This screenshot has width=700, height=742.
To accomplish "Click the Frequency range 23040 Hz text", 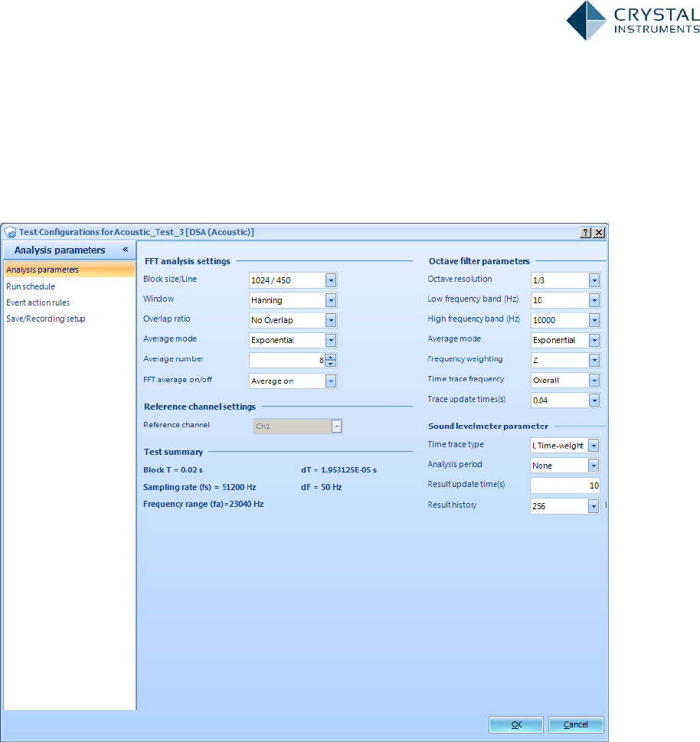I will point(203,504).
